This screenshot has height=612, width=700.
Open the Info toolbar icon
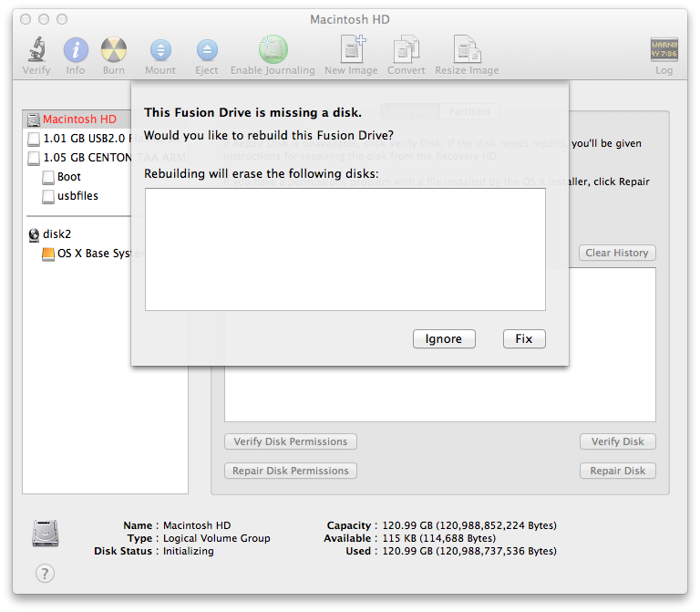(x=76, y=49)
